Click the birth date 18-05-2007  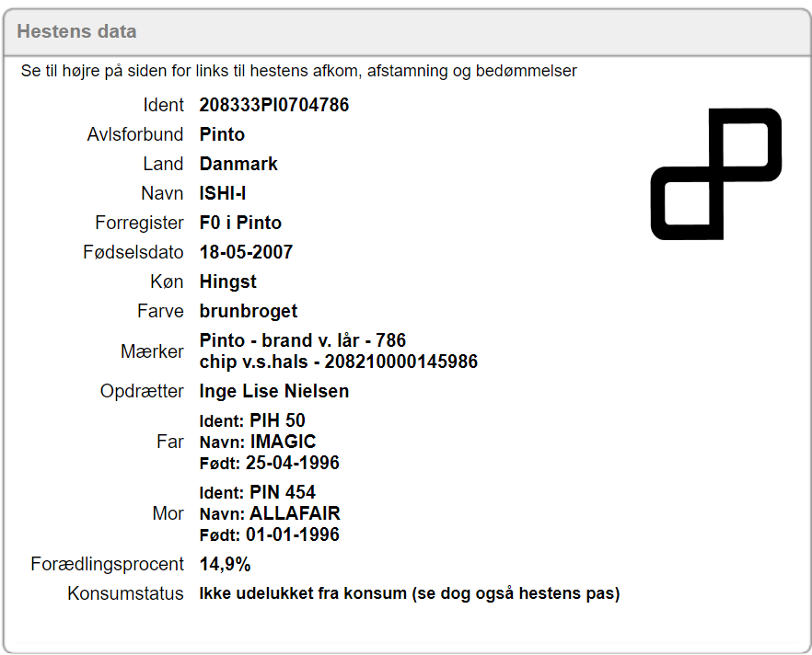246,252
